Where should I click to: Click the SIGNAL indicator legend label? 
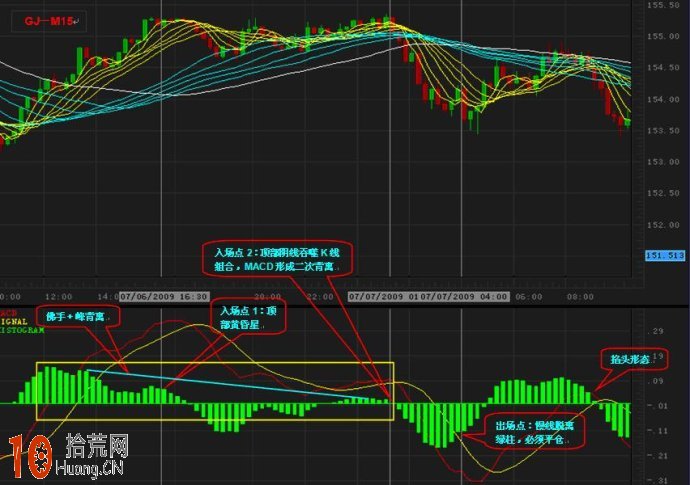[14, 322]
